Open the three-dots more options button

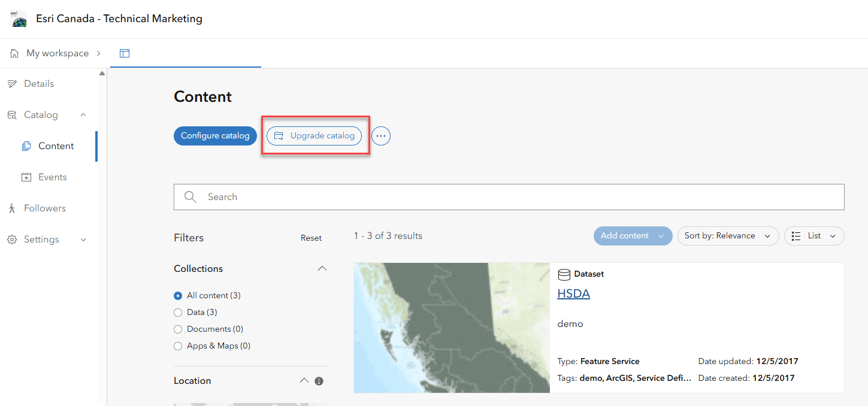pyautogui.click(x=381, y=136)
